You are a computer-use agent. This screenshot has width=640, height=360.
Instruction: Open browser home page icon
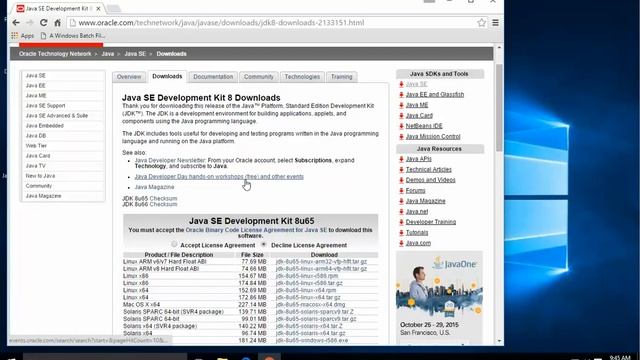coord(58,23)
